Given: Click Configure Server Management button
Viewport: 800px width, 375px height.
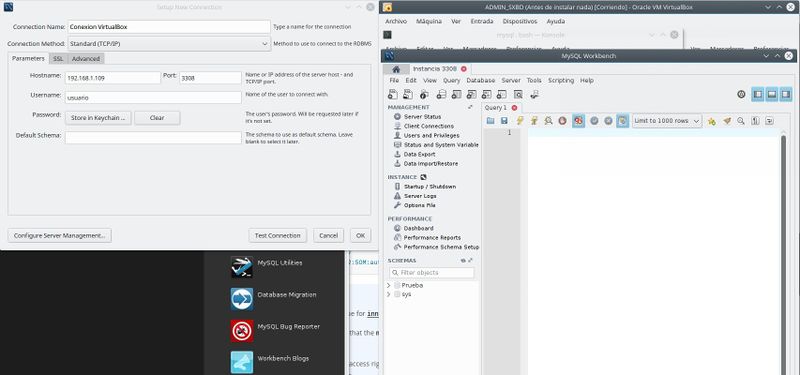Looking at the screenshot, I should [x=60, y=236].
